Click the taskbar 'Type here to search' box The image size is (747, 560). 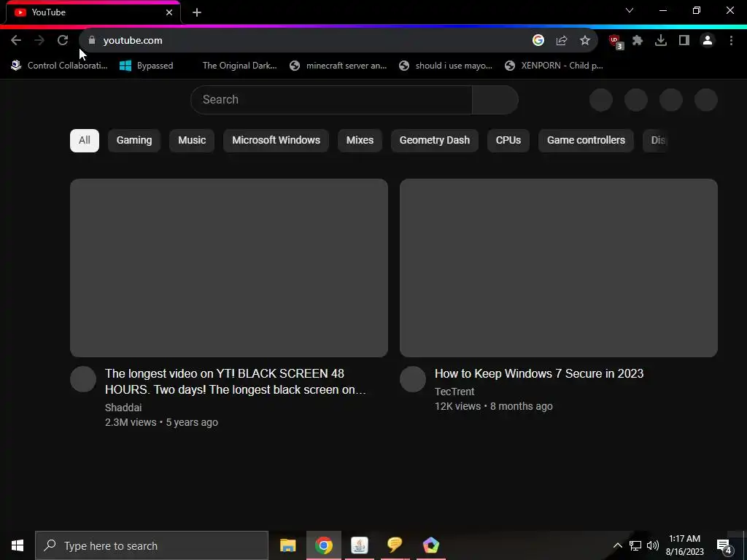[x=152, y=545]
